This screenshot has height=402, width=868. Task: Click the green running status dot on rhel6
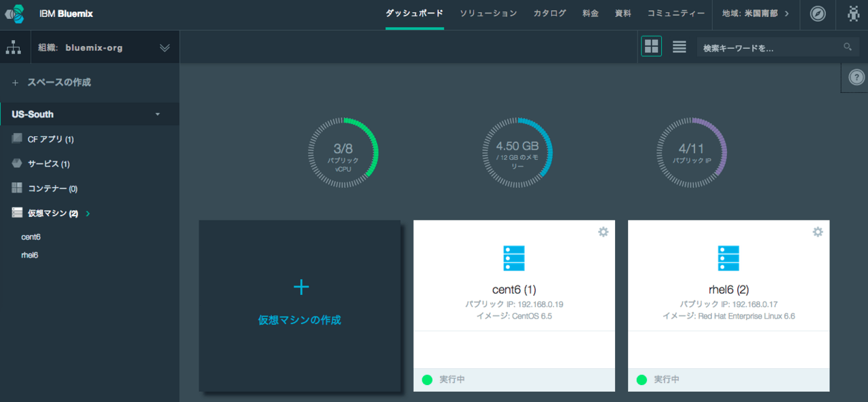[642, 380]
